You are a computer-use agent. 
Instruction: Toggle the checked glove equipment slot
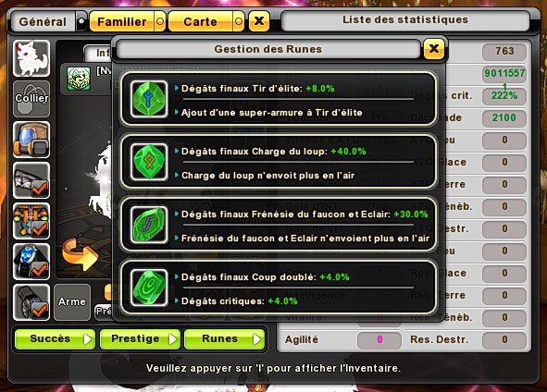click(31, 302)
